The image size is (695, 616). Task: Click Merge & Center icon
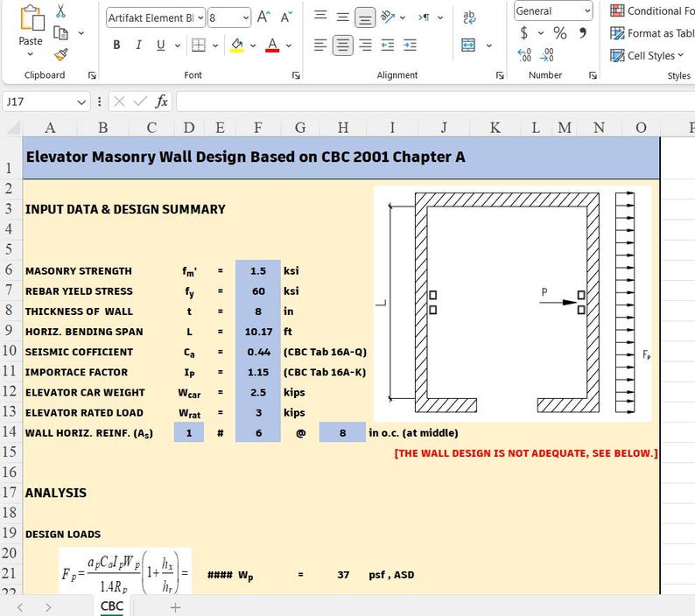pos(468,45)
